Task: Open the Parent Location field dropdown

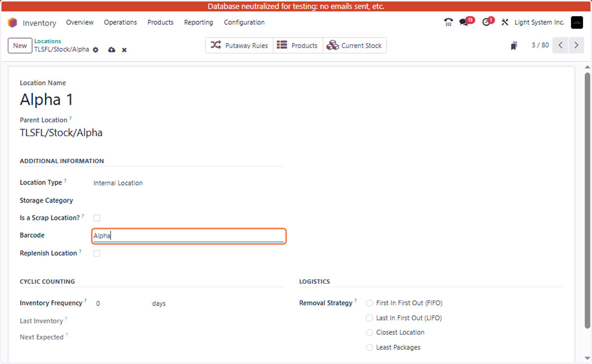Action: pos(151,133)
